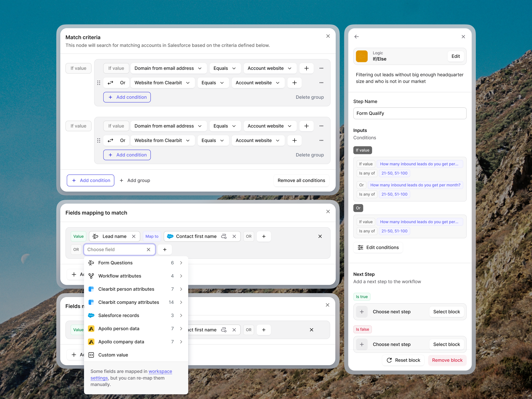
Task: Open the ellipsis options for the first condition row
Action: click(321, 68)
